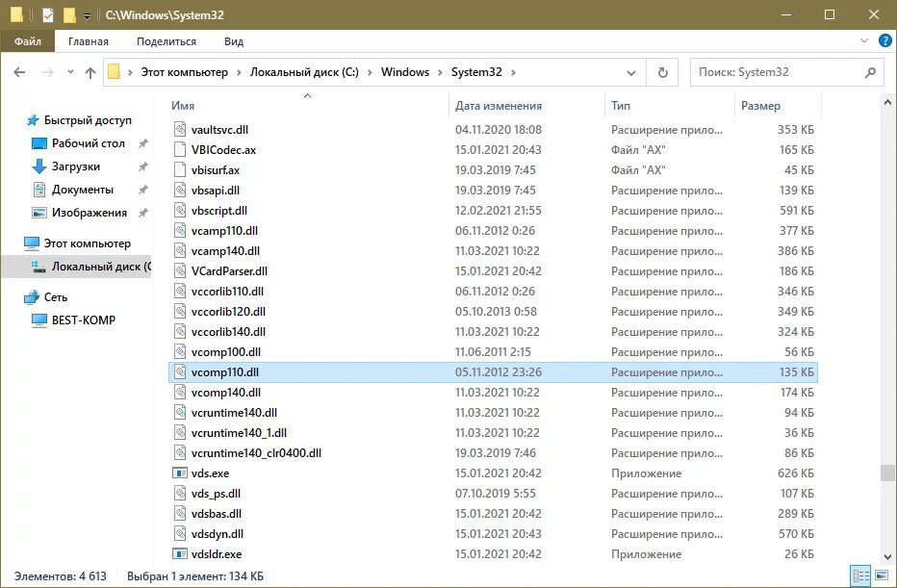Click the vertical scrollbar thumb
The width and height of the screenshot is (897, 588).
tap(887, 473)
